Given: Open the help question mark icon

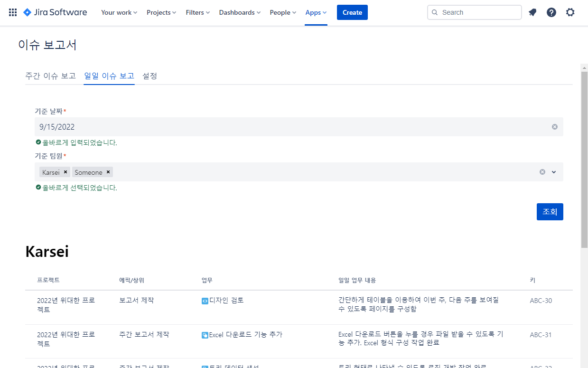Looking at the screenshot, I should pyautogui.click(x=551, y=12).
